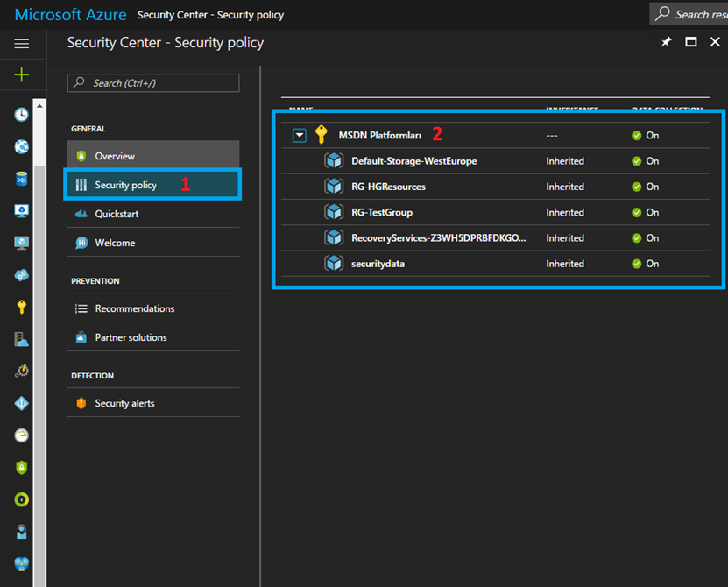728x587 pixels.
Task: Open the hamburger menu in the sidebar
Action: [x=21, y=44]
